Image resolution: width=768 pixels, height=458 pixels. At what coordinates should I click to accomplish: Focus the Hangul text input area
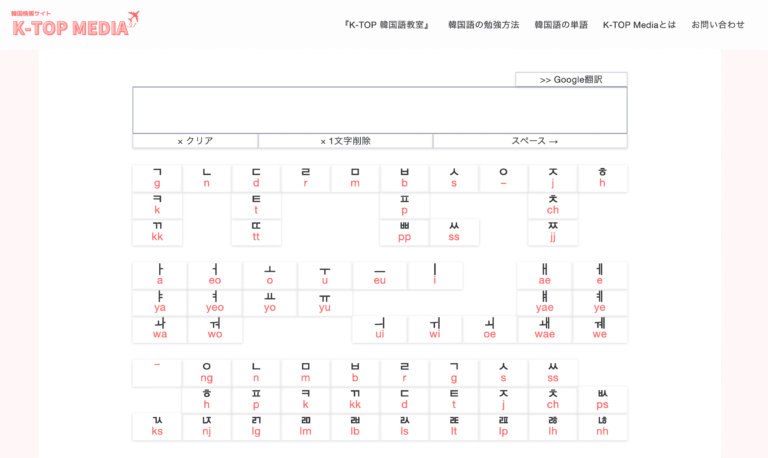pos(380,110)
